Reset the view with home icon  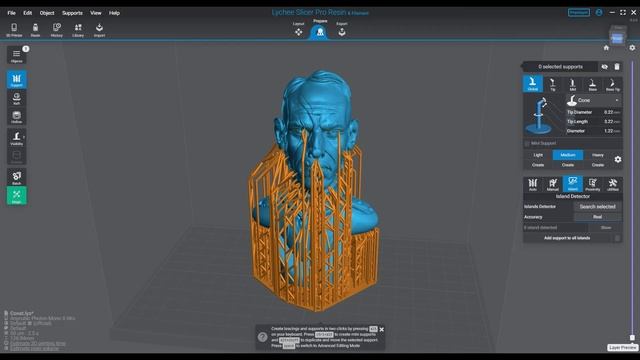click(606, 48)
